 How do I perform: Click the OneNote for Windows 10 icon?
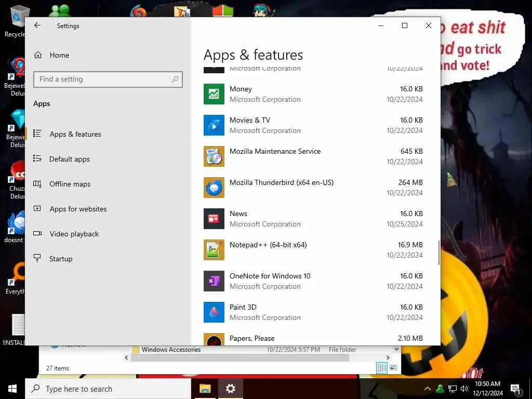click(x=214, y=281)
